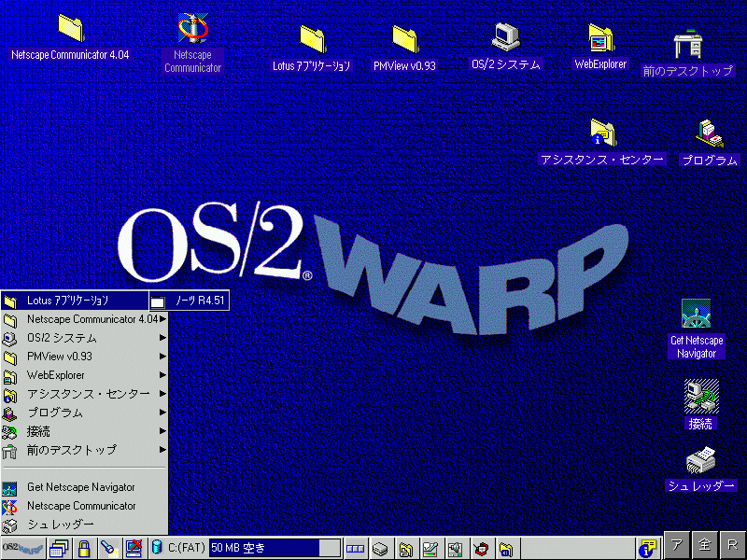This screenshot has height=560, width=747.
Task: Expand the Netscape Communicator 4.04 submenu arrow
Action: click(x=162, y=319)
